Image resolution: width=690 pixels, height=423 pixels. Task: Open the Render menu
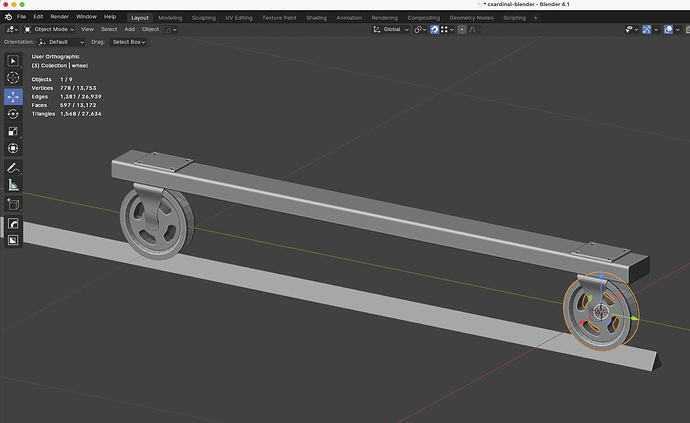click(59, 17)
